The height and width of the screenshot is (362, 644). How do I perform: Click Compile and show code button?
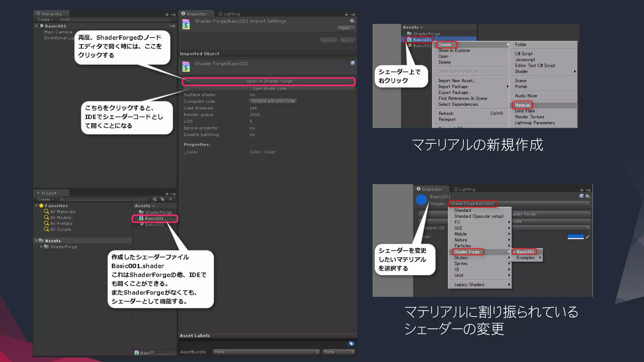point(273,101)
